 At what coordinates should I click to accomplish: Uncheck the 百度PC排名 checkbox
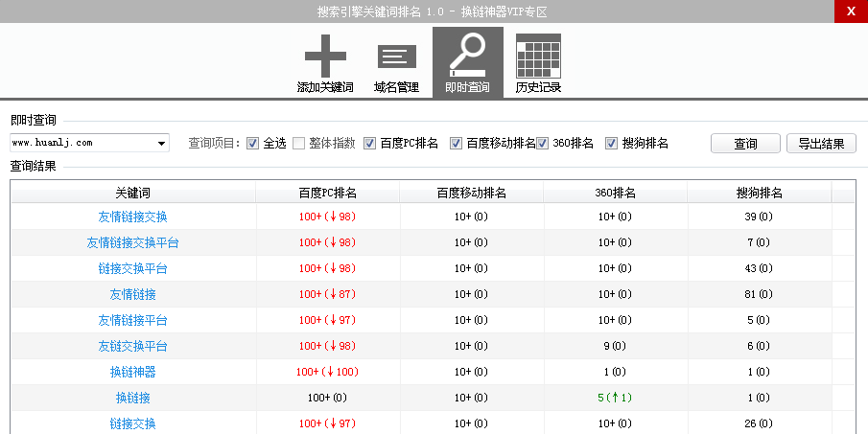click(x=369, y=144)
